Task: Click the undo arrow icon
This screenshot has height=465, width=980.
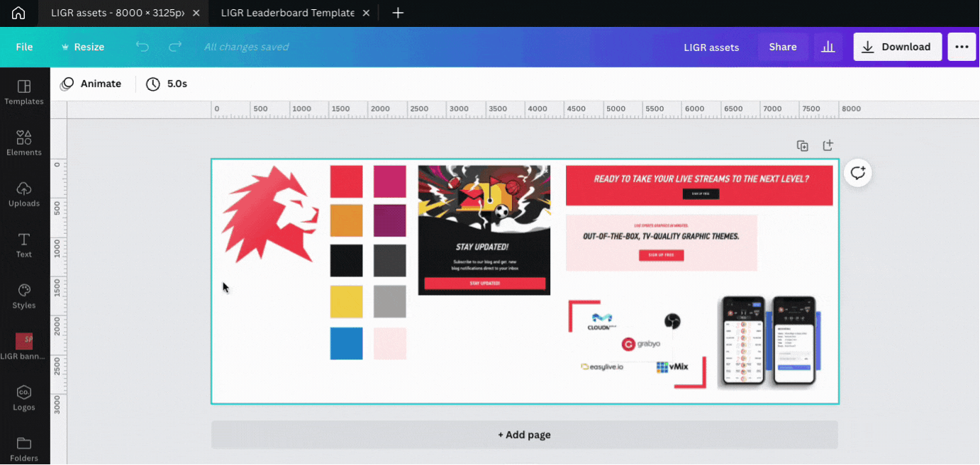Action: pos(142,46)
